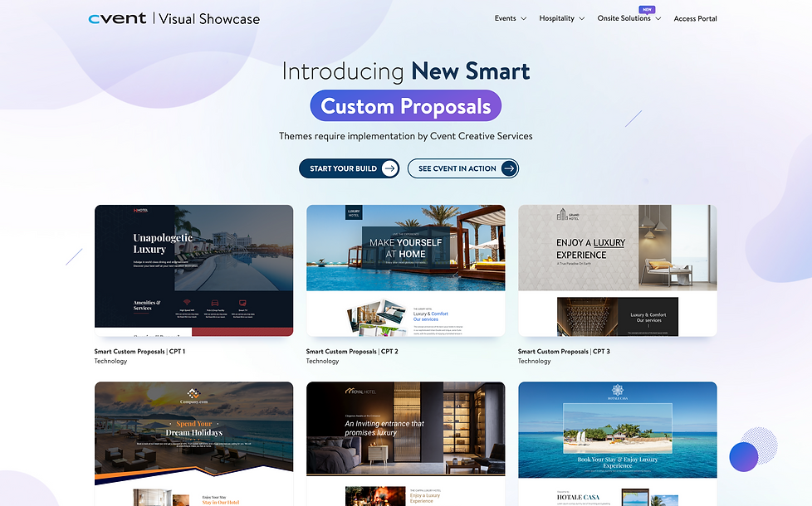812x506 pixels.
Task: Expand the Events dropdown
Action: [x=510, y=18]
